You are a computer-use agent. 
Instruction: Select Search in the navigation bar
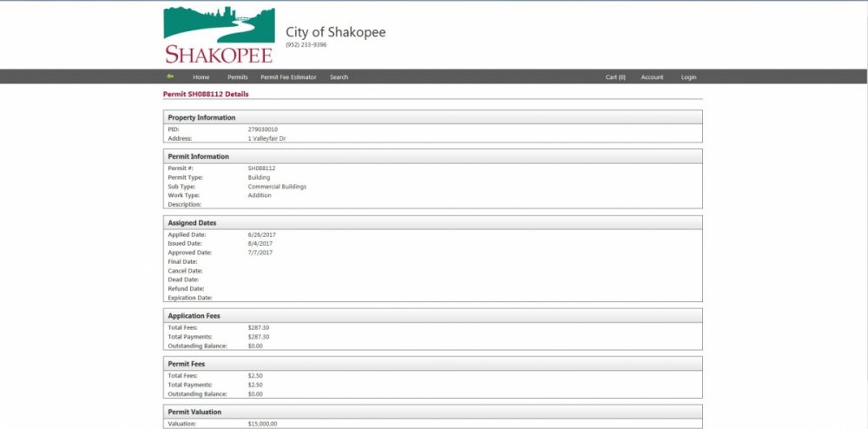point(339,77)
